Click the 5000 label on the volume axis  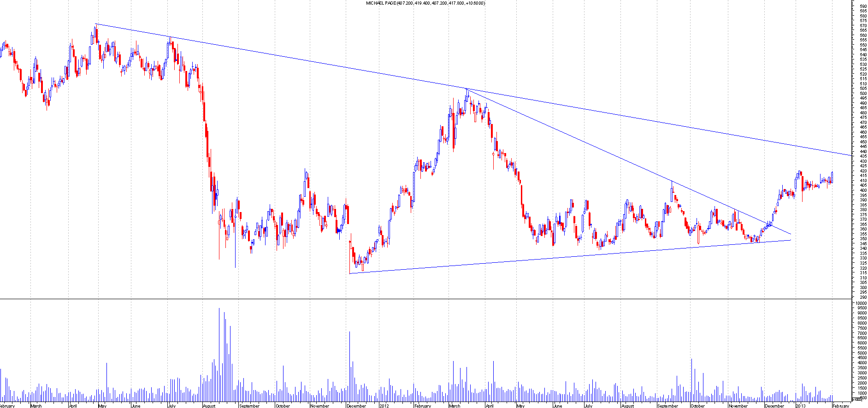(x=862, y=353)
